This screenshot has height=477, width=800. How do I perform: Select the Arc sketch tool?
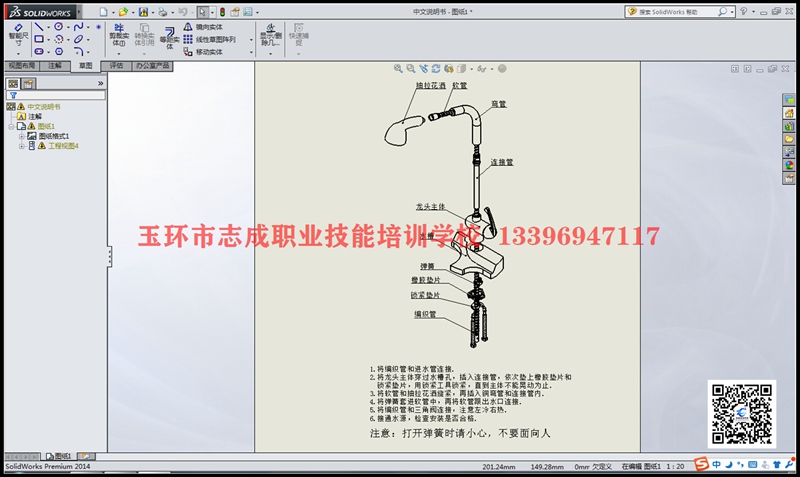pyautogui.click(x=59, y=39)
